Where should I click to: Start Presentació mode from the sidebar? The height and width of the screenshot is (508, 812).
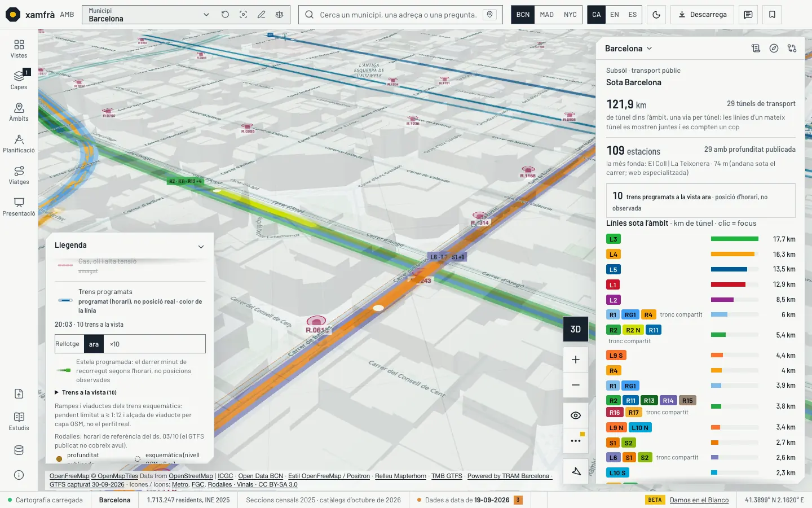point(19,207)
